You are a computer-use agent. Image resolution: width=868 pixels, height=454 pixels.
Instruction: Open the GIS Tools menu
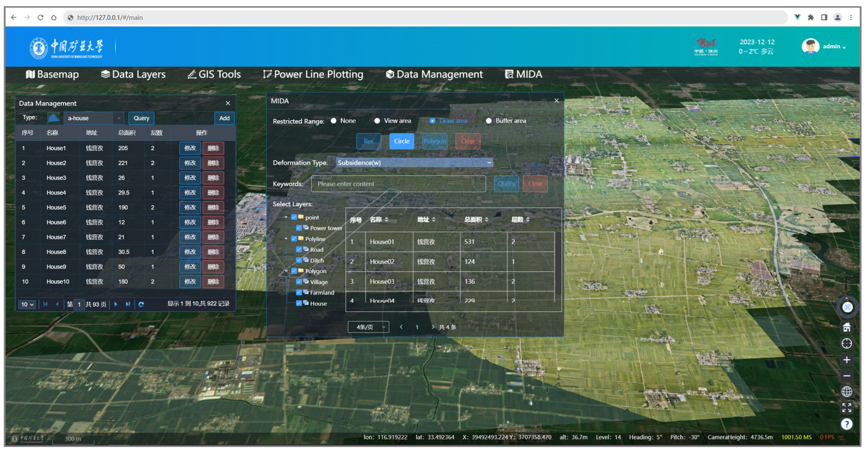coord(214,74)
